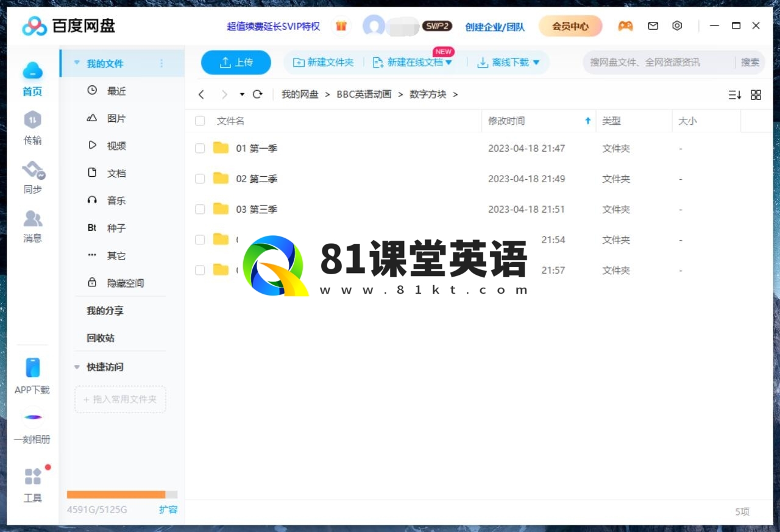Click 扩容 to expand storage
This screenshot has height=532, width=780.
[x=168, y=509]
